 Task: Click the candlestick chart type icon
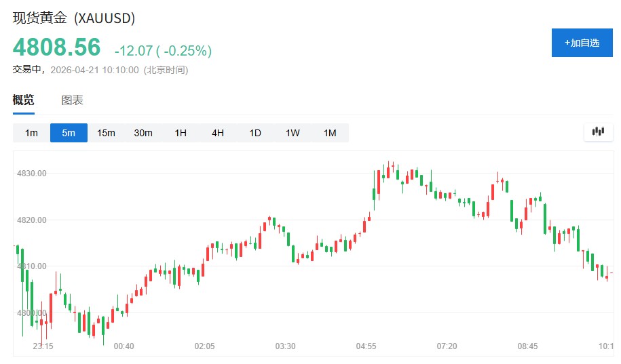click(598, 132)
